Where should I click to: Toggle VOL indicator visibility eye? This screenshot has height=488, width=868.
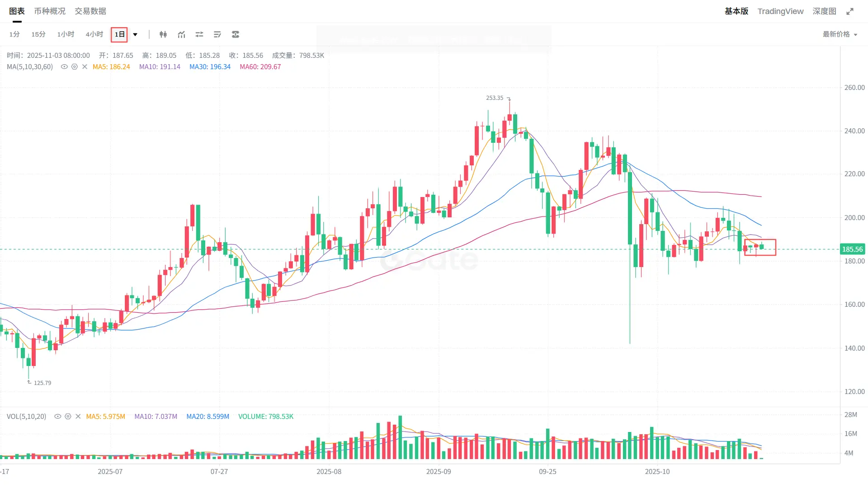point(57,417)
